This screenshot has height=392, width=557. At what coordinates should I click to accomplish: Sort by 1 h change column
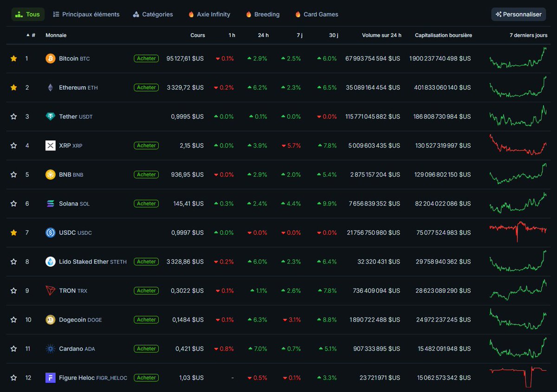pos(232,35)
